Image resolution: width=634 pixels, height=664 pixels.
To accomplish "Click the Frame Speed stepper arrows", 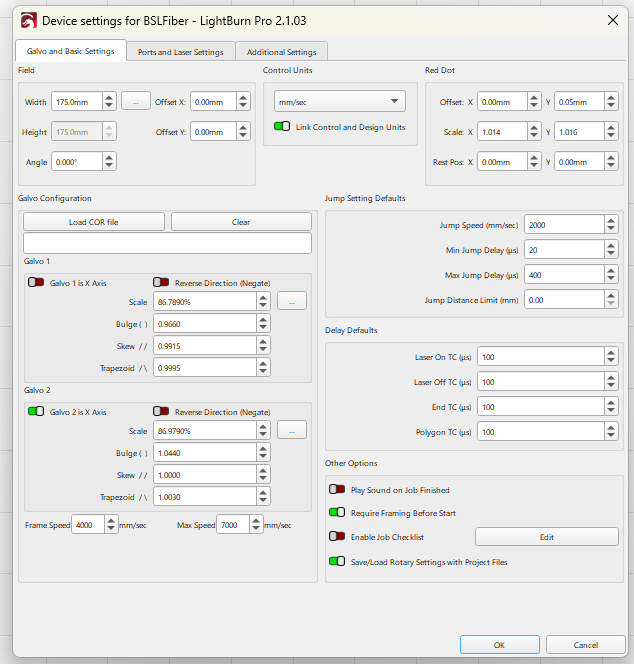I will point(111,525).
